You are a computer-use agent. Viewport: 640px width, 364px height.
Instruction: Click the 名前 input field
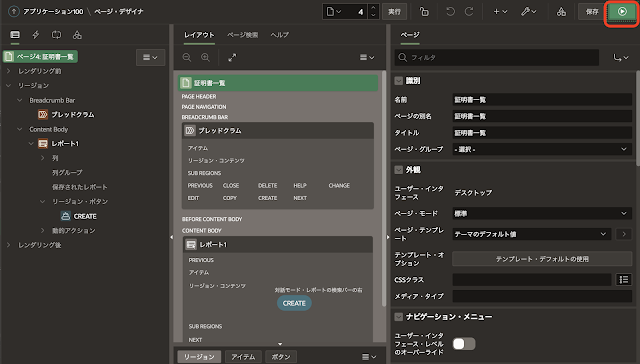(542, 100)
